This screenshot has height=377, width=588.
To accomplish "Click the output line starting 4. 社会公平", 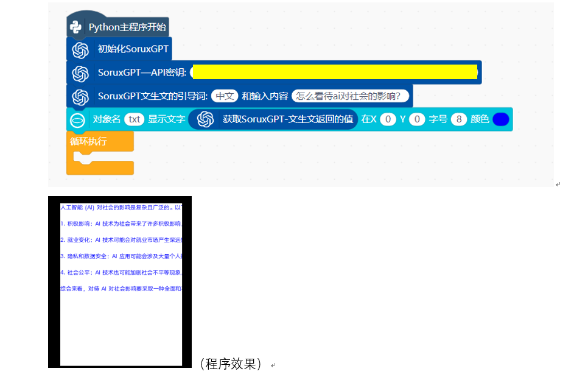I will coord(121,272).
